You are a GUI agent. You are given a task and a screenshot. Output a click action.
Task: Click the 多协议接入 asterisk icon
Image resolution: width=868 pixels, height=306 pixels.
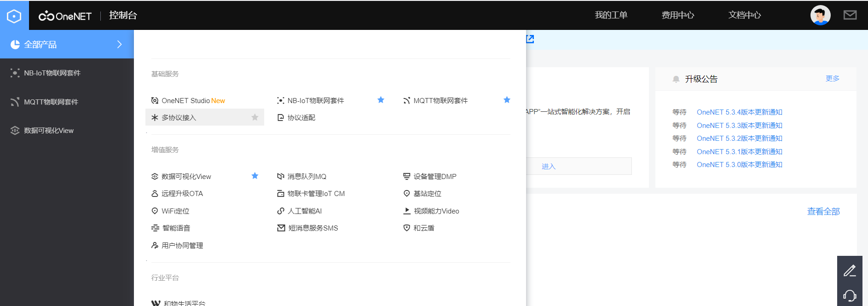pos(155,117)
